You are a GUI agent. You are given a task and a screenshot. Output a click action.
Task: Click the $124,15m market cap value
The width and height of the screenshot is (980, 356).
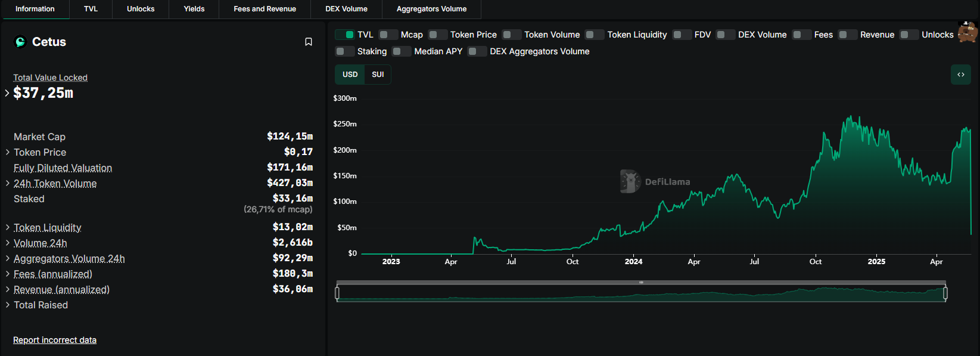[x=290, y=137]
